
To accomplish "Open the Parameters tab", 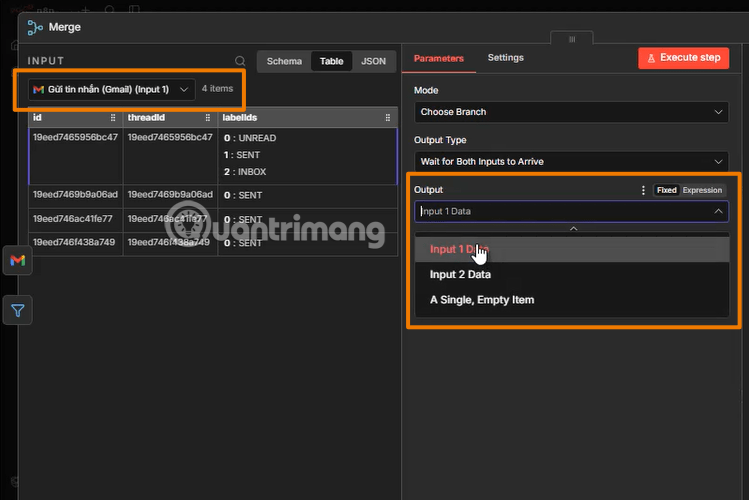I will point(439,58).
